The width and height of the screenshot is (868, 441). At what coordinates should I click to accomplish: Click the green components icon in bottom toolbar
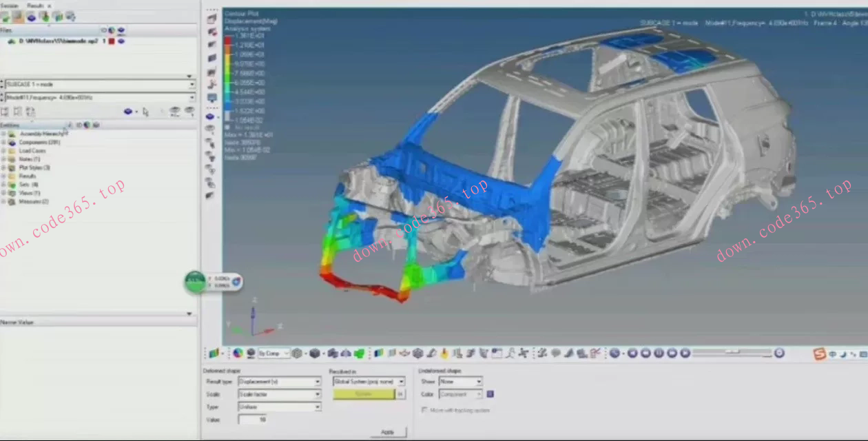pos(359,353)
